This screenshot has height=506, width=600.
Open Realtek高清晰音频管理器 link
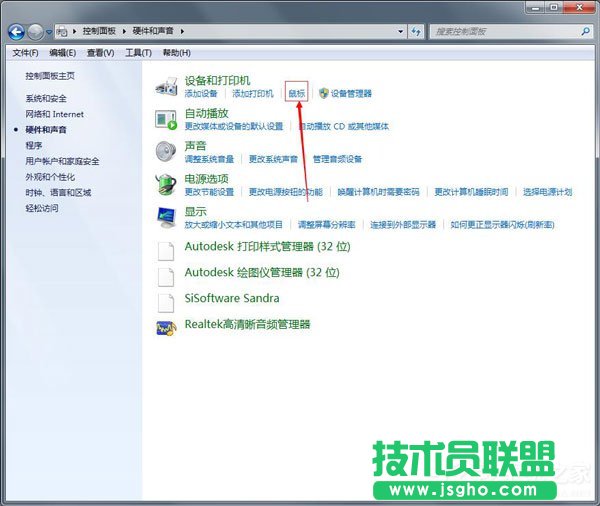pyautogui.click(x=247, y=325)
